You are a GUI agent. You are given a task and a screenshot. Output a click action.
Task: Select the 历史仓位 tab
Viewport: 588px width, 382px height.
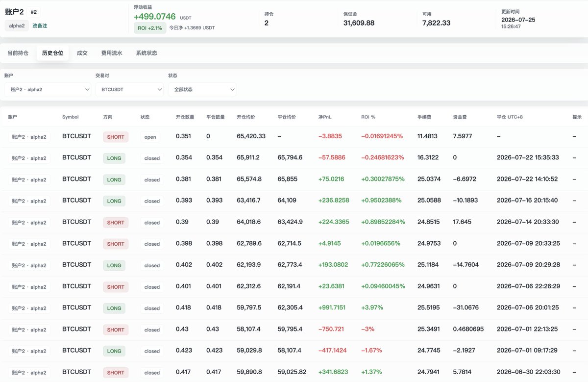point(52,53)
